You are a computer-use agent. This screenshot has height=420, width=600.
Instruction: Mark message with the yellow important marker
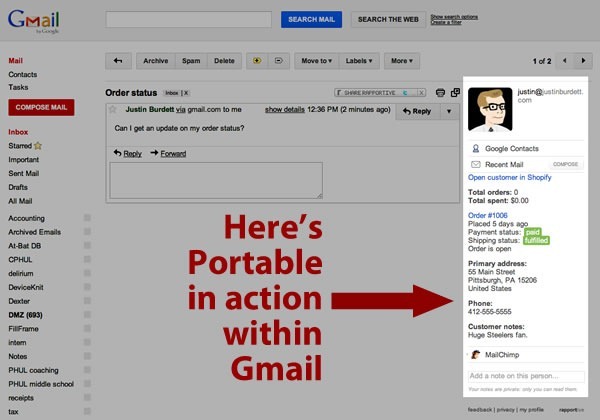click(257, 61)
